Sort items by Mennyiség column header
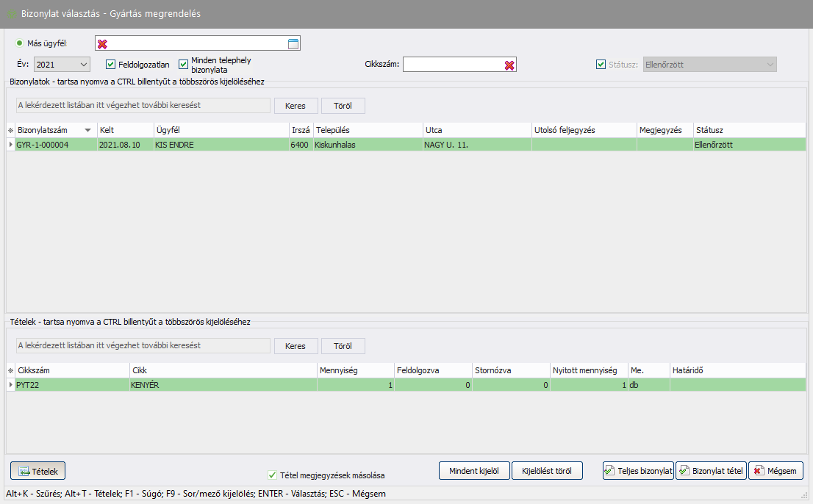The height and width of the screenshot is (504, 813). (354, 371)
